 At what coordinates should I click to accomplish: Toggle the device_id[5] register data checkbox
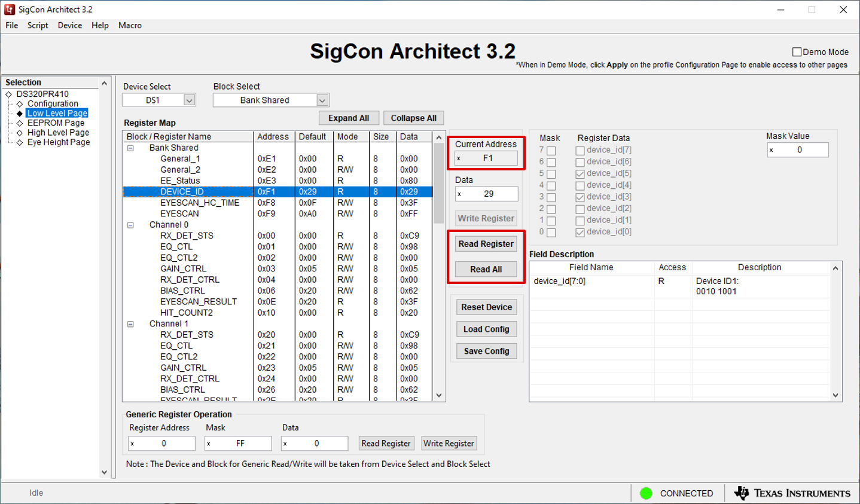pos(580,174)
